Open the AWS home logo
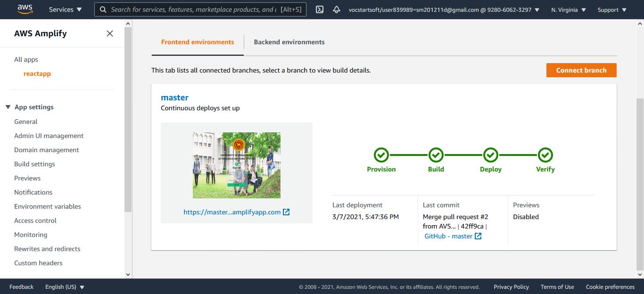The image size is (644, 294). 25,9
